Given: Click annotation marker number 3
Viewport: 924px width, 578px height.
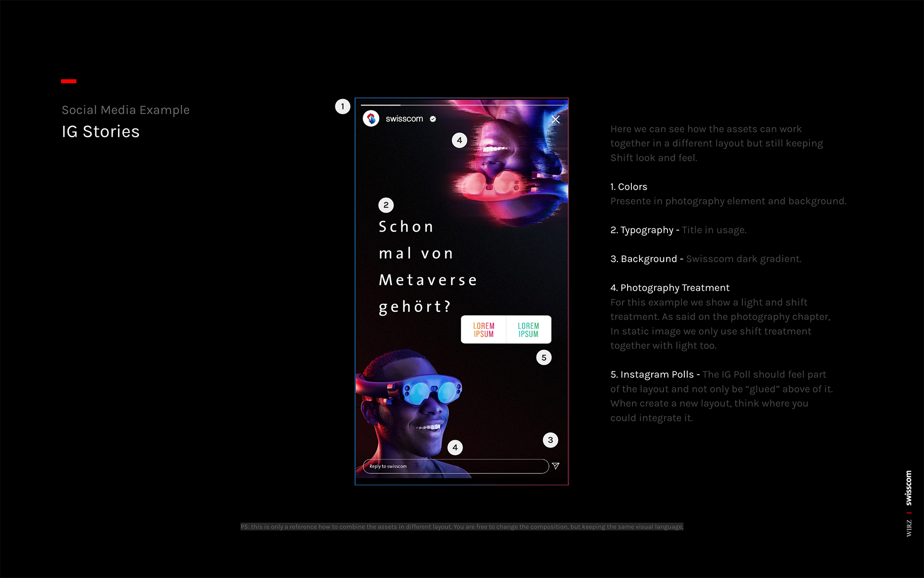Looking at the screenshot, I should 551,440.
